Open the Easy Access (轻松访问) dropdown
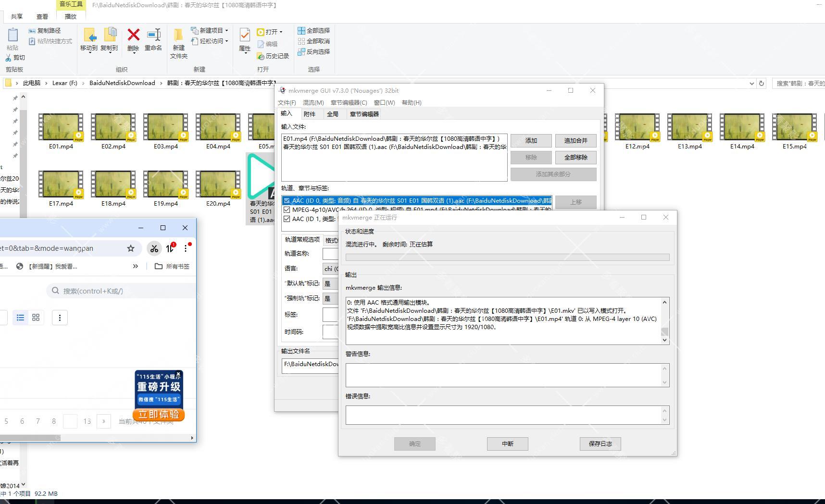The image size is (825, 504). click(226, 41)
